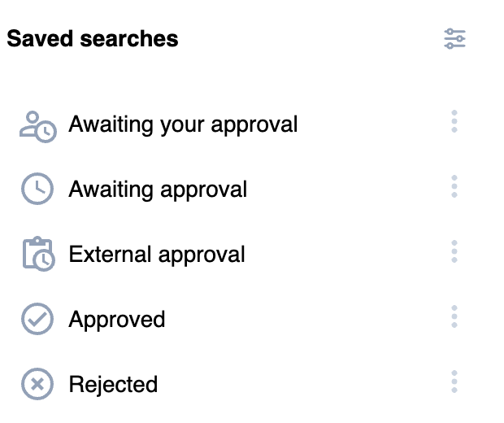The width and height of the screenshot is (504, 423).
Task: Customize saved searches with the sliders icon
Action: pyautogui.click(x=454, y=38)
